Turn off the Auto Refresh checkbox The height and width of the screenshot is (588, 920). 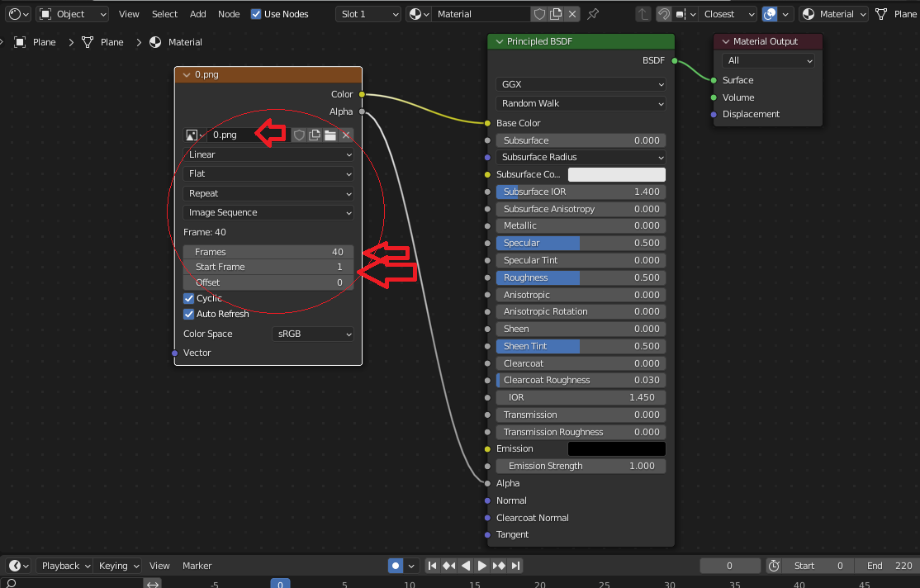click(189, 314)
